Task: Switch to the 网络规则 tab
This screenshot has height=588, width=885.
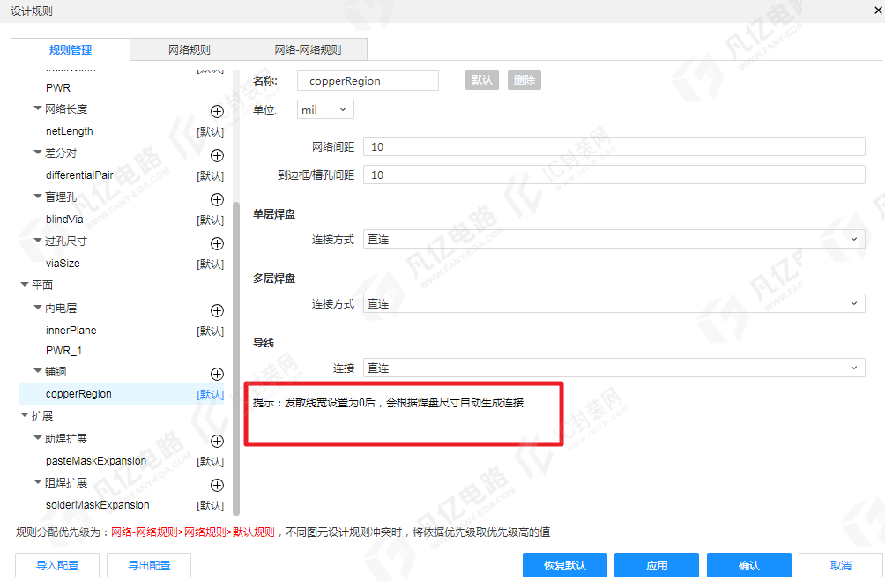Action: pos(190,49)
